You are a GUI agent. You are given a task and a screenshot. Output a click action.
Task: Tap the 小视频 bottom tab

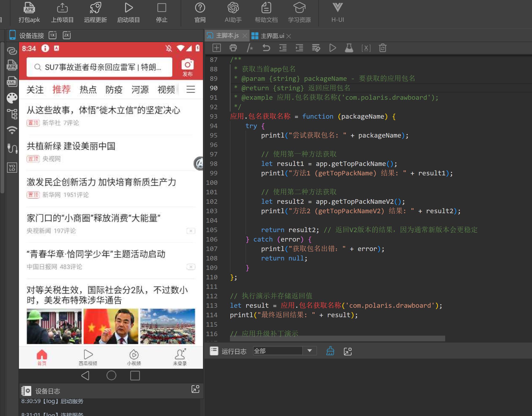click(134, 357)
